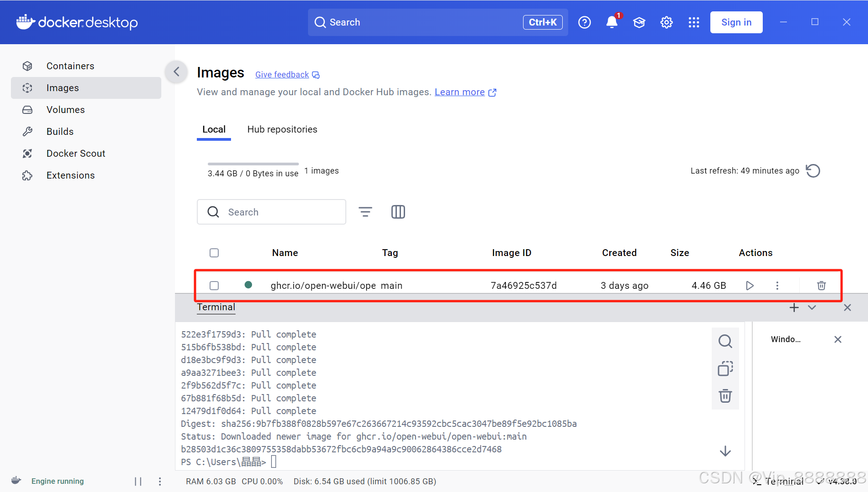Switch to the Local tab
The height and width of the screenshot is (492, 868).
[x=214, y=129]
